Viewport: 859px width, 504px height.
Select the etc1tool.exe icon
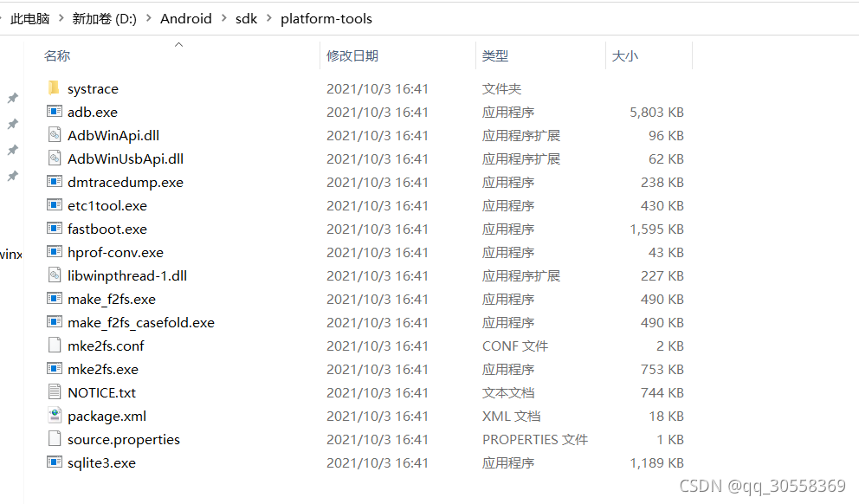pyautogui.click(x=55, y=205)
